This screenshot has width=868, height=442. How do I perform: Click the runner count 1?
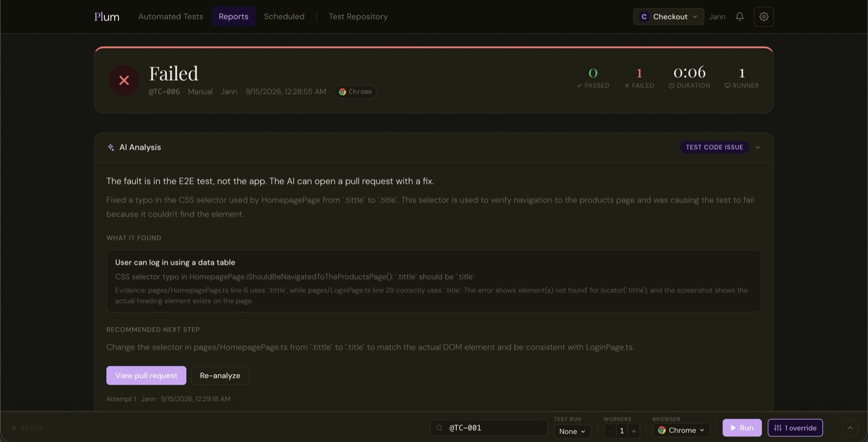click(742, 73)
